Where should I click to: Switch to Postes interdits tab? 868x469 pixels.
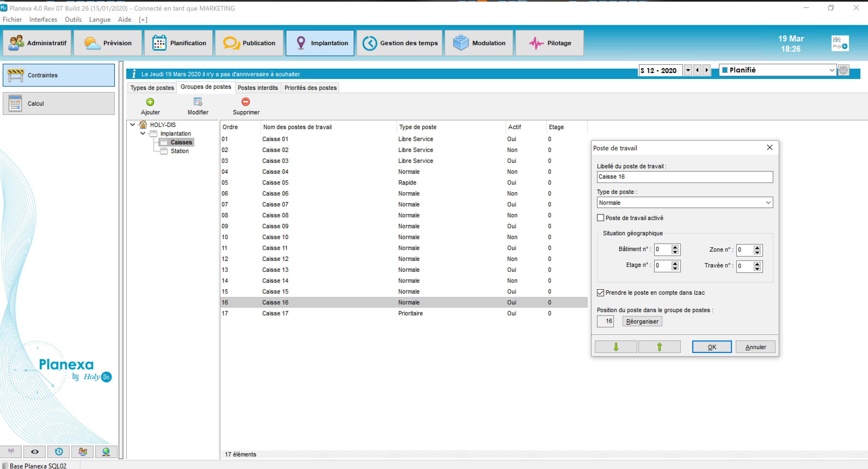point(258,88)
